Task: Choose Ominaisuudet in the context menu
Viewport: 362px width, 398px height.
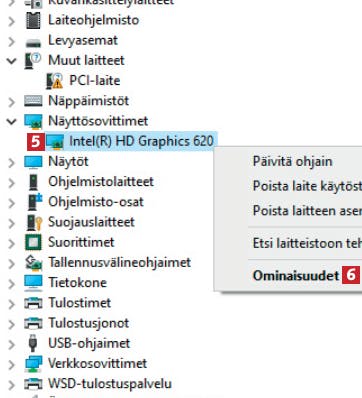Action: coord(296,276)
